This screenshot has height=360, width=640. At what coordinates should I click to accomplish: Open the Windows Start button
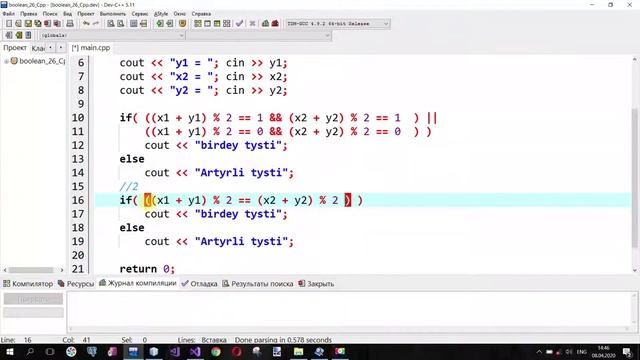coord(9,351)
